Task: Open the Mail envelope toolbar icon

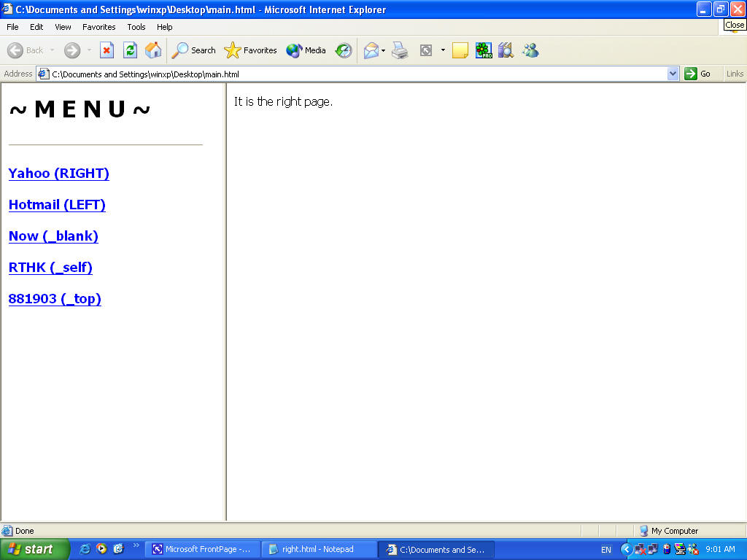Action: (x=371, y=50)
